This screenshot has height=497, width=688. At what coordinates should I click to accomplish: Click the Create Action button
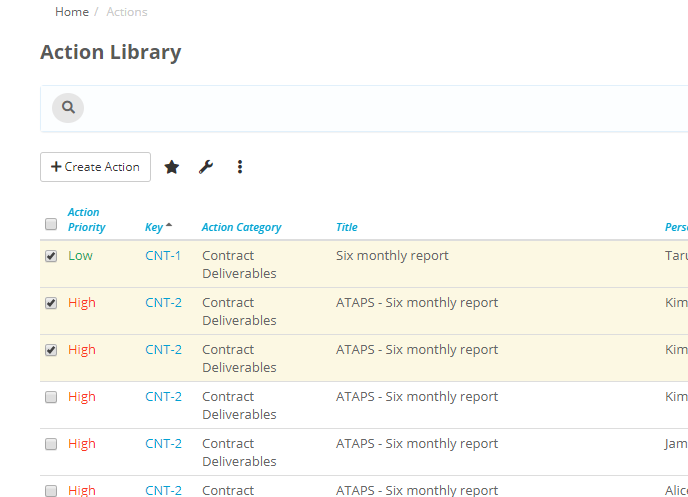point(95,167)
